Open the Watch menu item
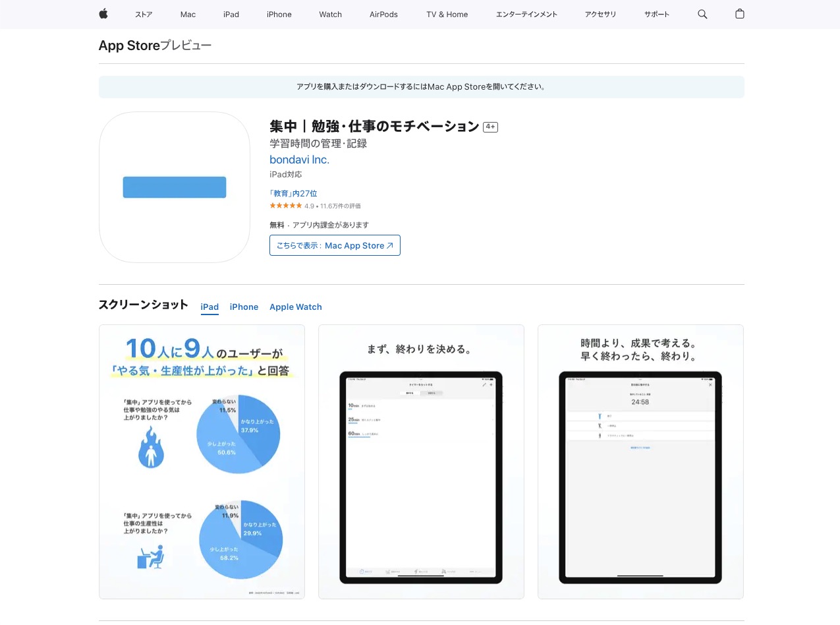840x625 pixels. (330, 15)
